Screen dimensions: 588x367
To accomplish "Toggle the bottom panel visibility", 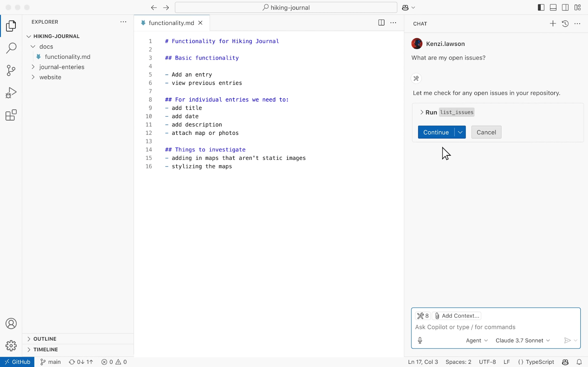I will [x=553, y=7].
